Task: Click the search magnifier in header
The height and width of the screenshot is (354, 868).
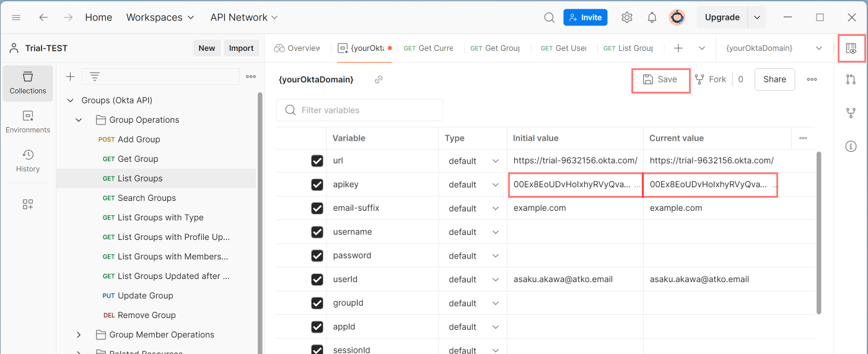Action: click(549, 17)
